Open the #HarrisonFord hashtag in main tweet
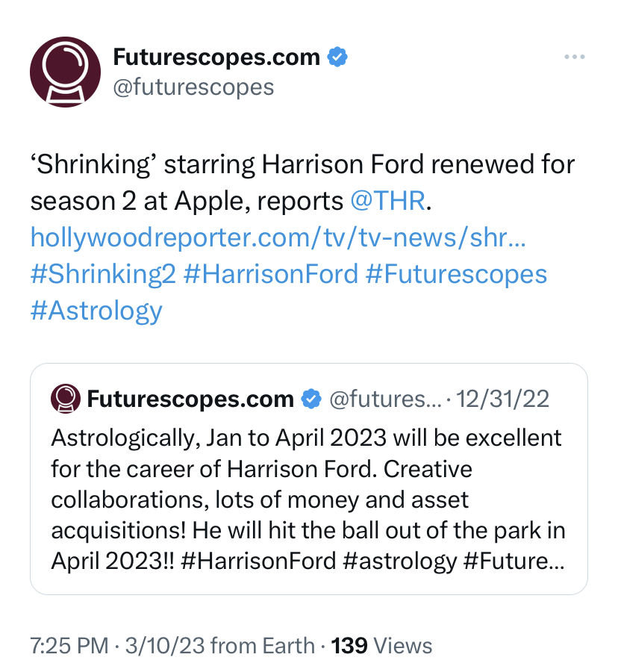 click(271, 274)
